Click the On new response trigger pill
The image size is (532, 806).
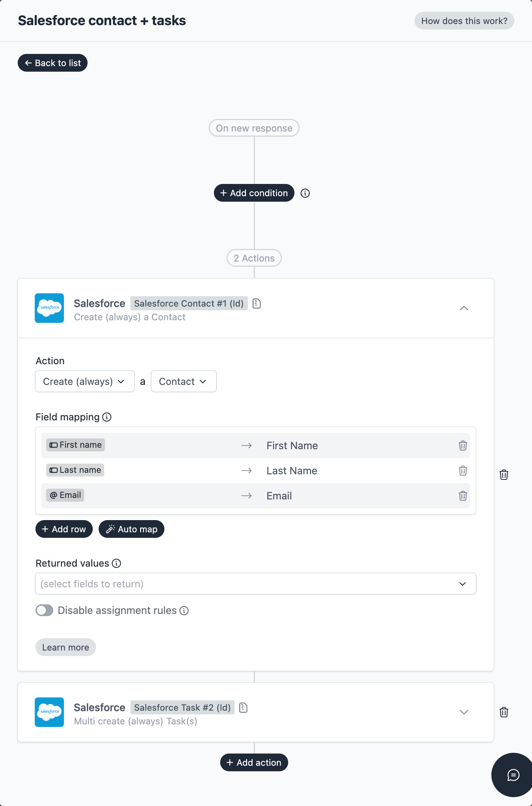click(254, 128)
